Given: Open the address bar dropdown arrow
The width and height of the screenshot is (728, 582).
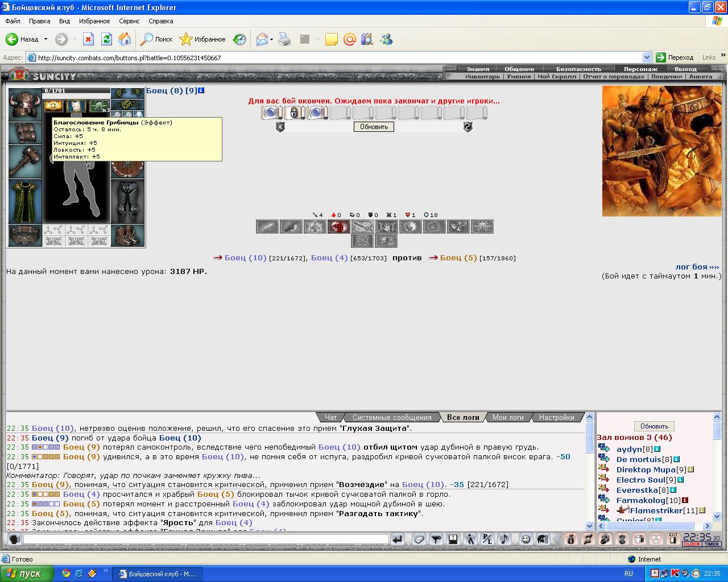Looking at the screenshot, I should tap(647, 57).
